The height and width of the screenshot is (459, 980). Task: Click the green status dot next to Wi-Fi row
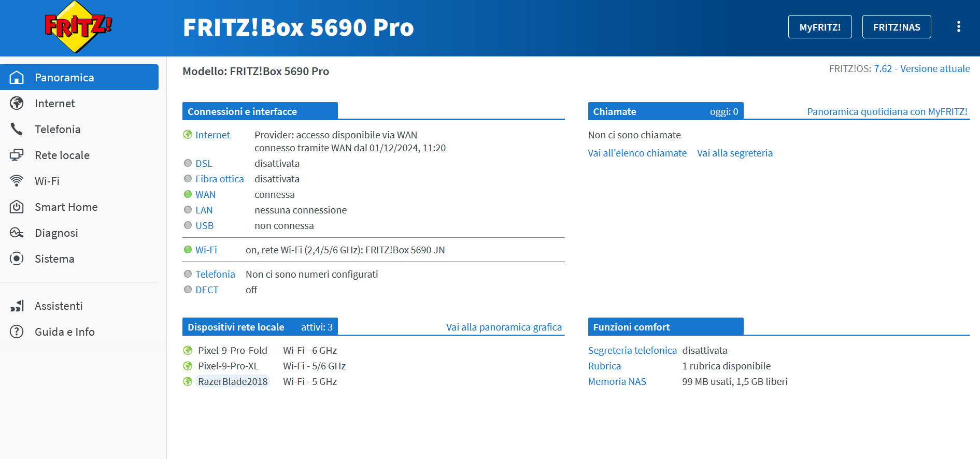point(188,250)
